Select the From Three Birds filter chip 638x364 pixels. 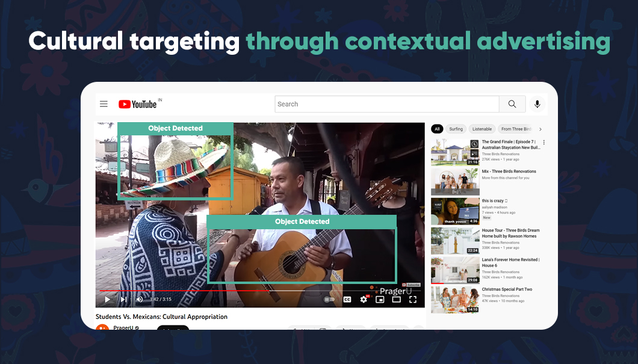click(516, 129)
